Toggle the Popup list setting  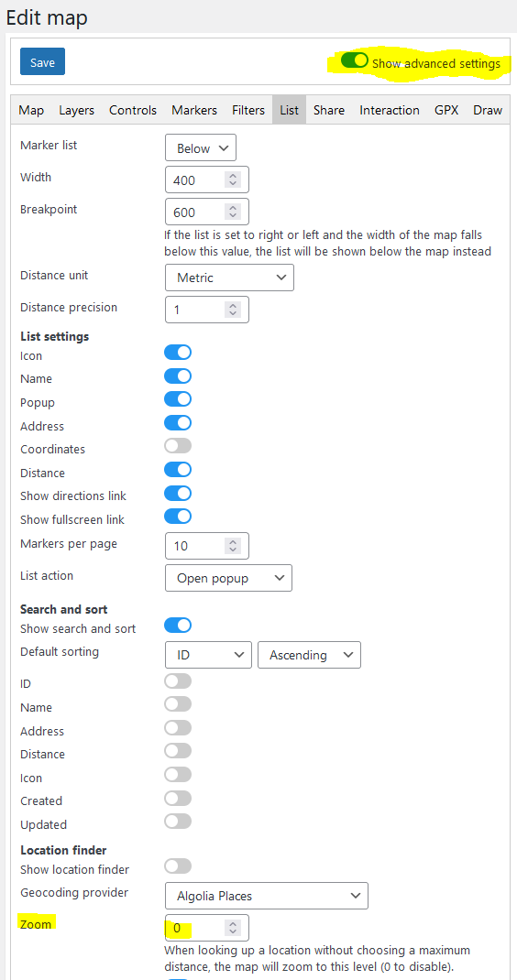click(x=178, y=399)
